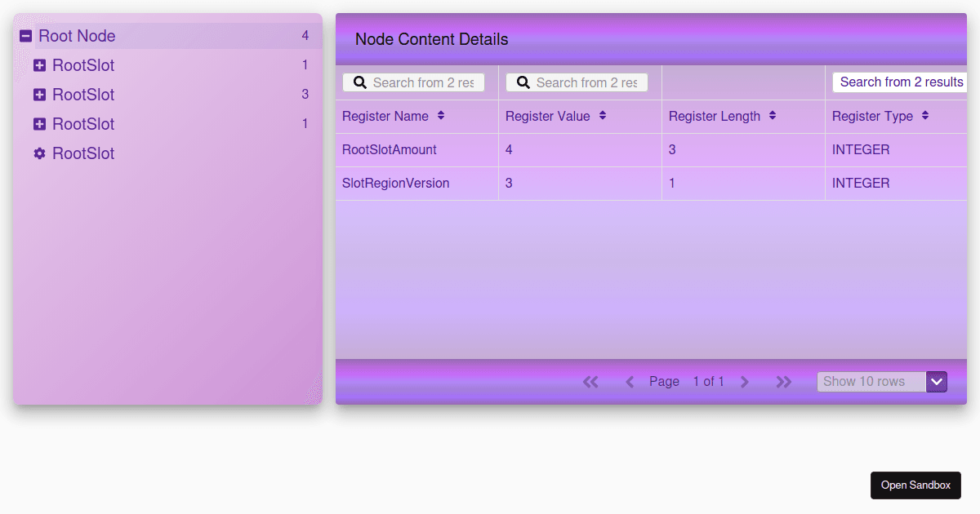
Task: Jump to last page double-arrow icon
Action: coord(784,382)
